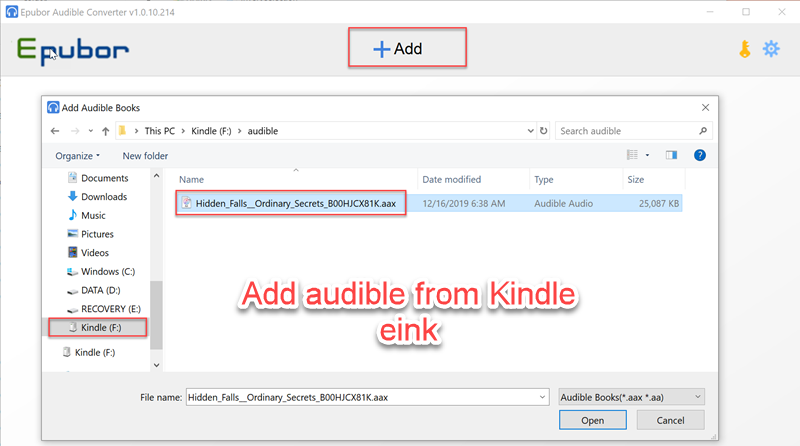
Task: Click the 25,087 KB size cell
Action: pyautogui.click(x=659, y=204)
